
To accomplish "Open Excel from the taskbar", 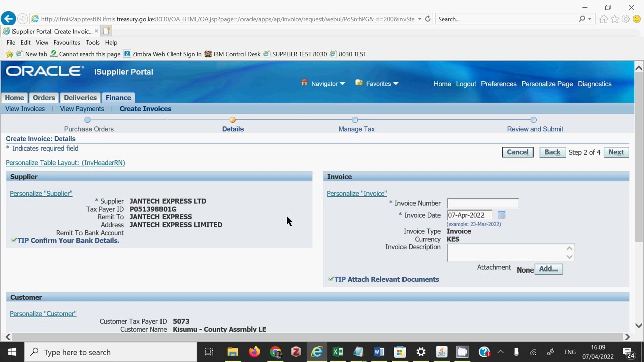I will tap(338, 352).
